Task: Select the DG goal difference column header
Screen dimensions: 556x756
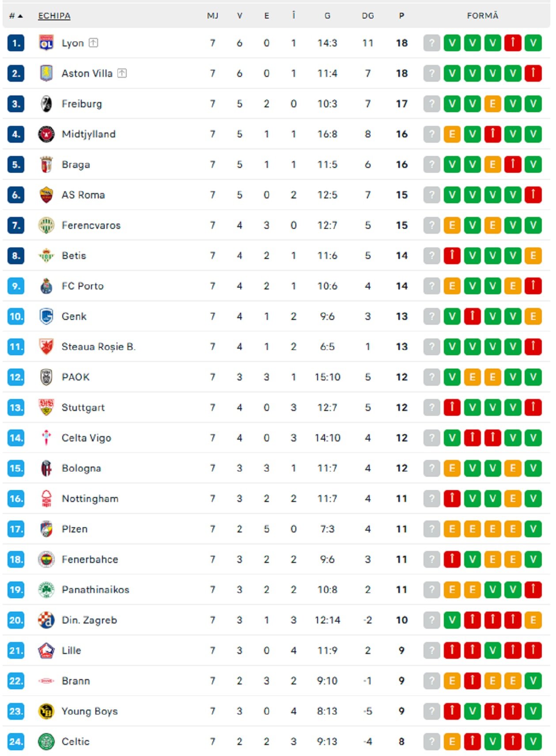Action: coord(367,16)
